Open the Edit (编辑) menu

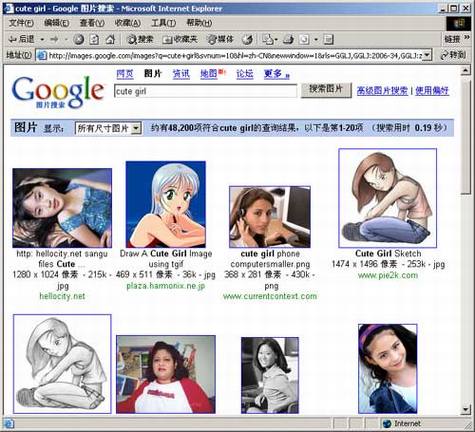(x=56, y=23)
